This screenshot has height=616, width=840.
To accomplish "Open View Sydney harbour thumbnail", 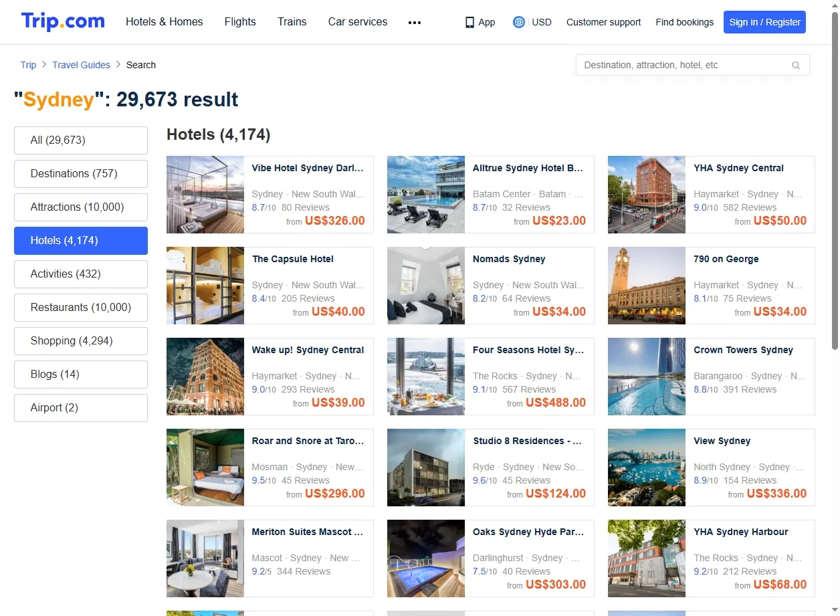I will (x=647, y=468).
